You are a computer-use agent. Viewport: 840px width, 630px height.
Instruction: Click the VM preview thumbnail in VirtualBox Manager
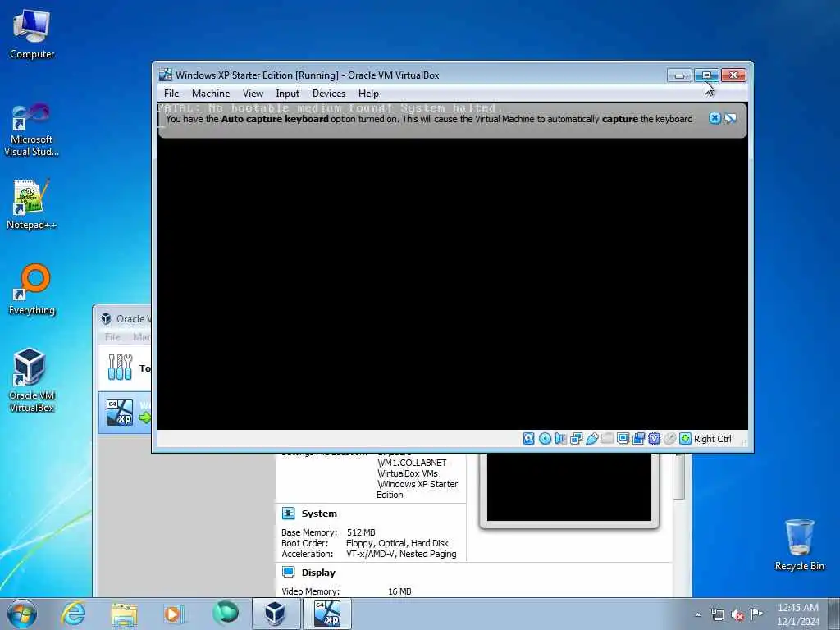[569, 486]
